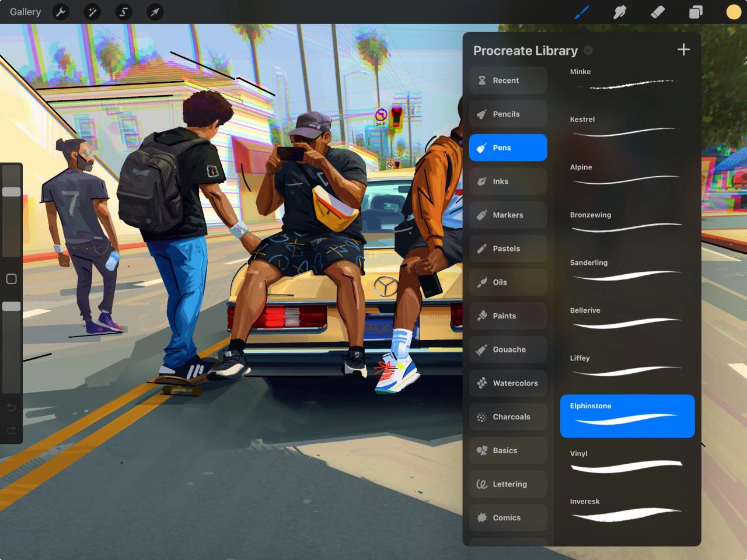747x560 pixels.
Task: Create a new brush with the plus button
Action: [x=683, y=50]
